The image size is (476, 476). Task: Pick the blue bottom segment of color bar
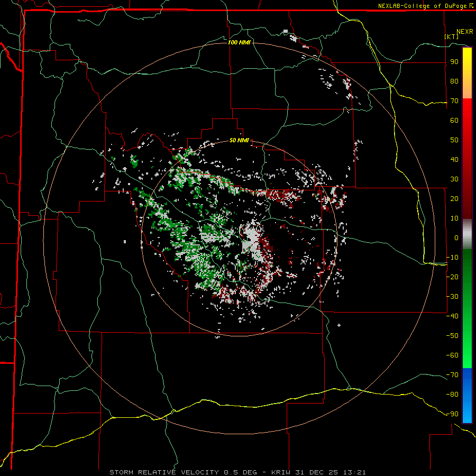467,396
